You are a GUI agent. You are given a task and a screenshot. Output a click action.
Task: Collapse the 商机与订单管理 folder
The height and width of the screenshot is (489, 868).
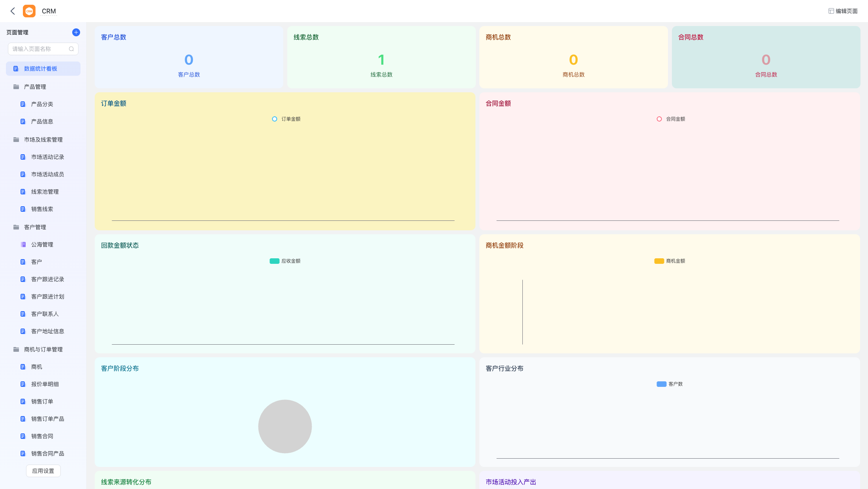pos(43,349)
